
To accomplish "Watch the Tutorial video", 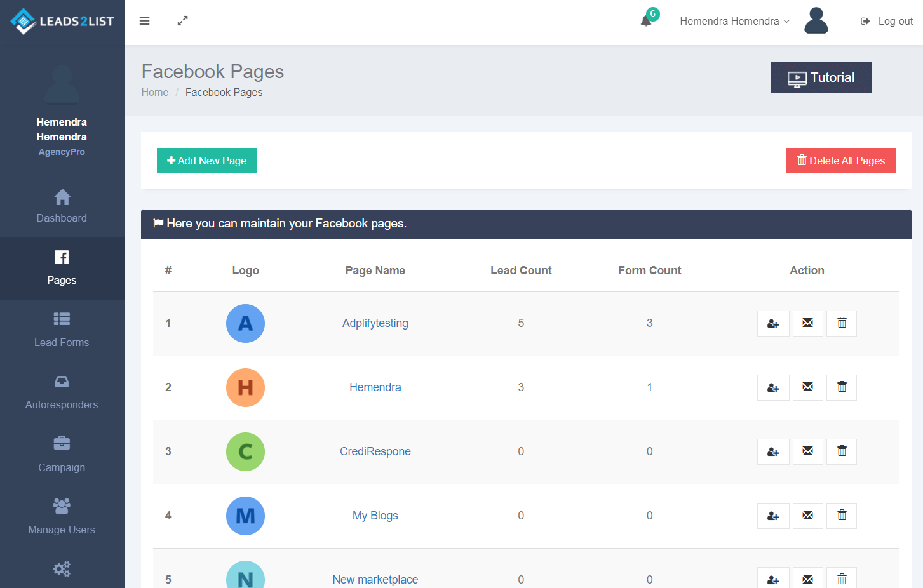I will pos(821,77).
